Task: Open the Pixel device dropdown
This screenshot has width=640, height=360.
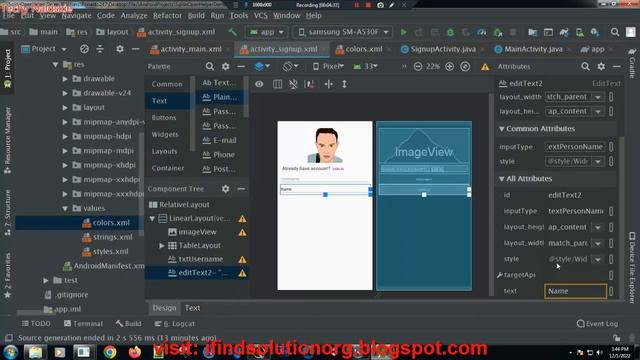Action: [x=328, y=66]
